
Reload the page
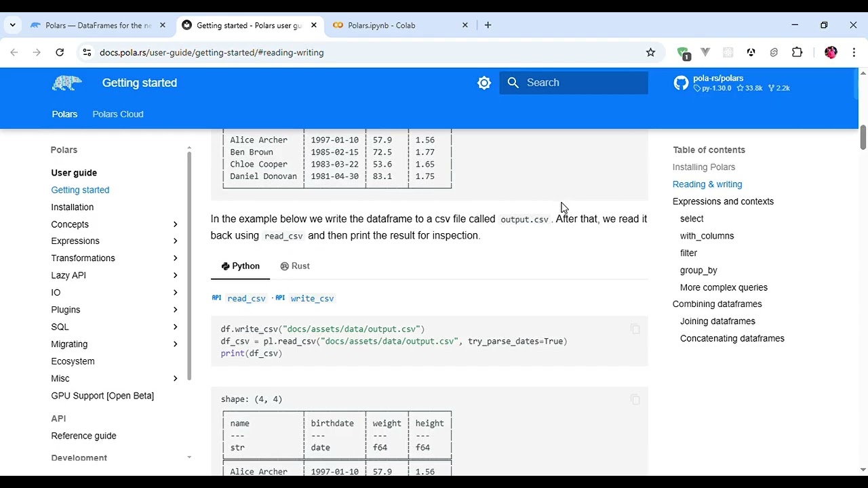click(60, 52)
